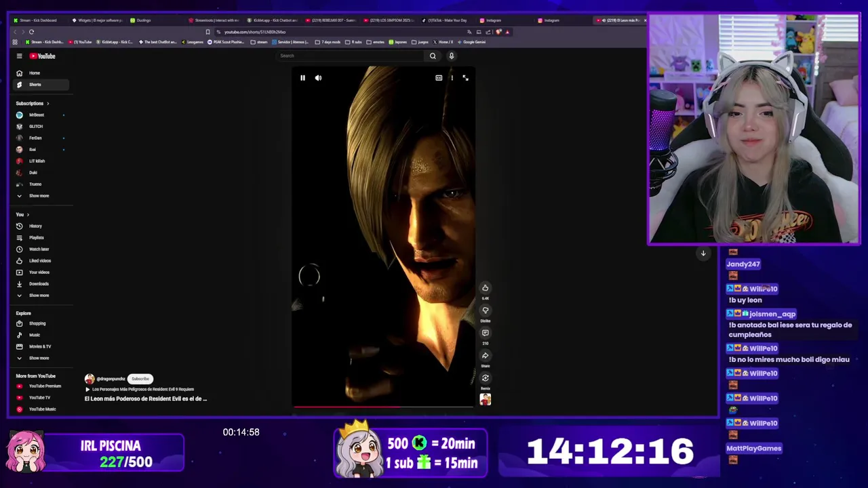Reload the page with refresh button
868x488 pixels.
[x=31, y=32]
